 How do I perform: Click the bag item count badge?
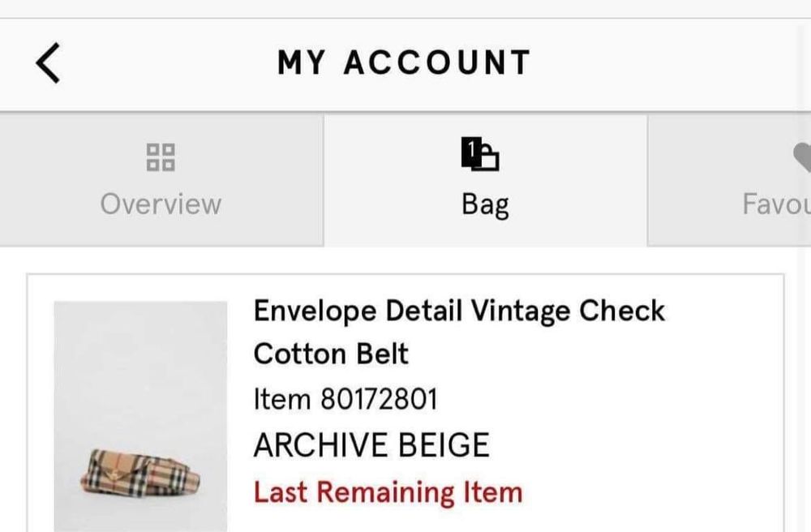coord(470,151)
